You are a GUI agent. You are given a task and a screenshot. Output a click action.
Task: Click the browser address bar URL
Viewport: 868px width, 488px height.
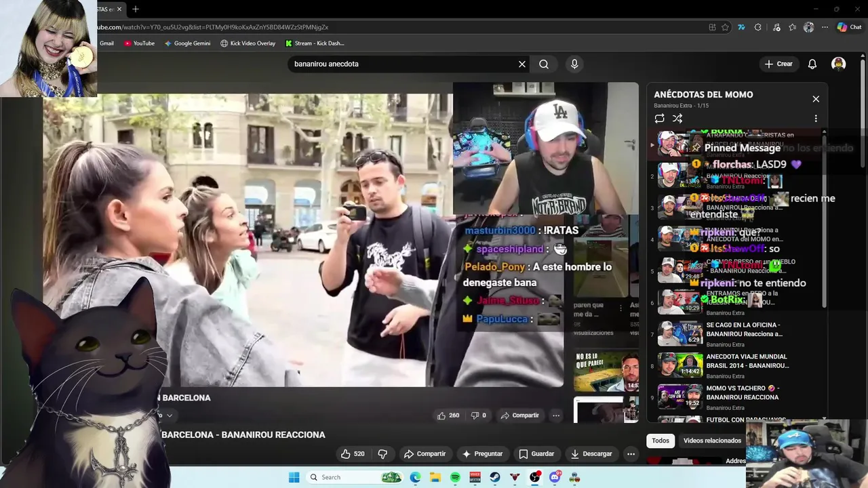(214, 27)
